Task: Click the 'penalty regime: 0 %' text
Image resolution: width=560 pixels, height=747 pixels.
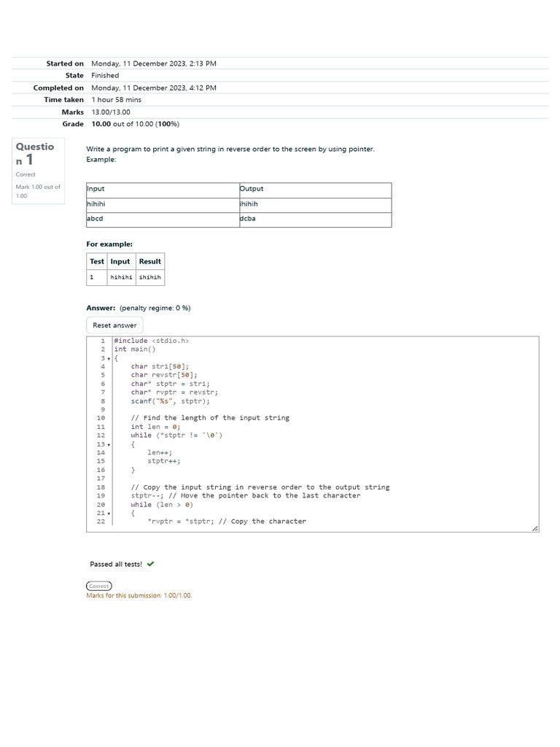Action: [x=155, y=308]
